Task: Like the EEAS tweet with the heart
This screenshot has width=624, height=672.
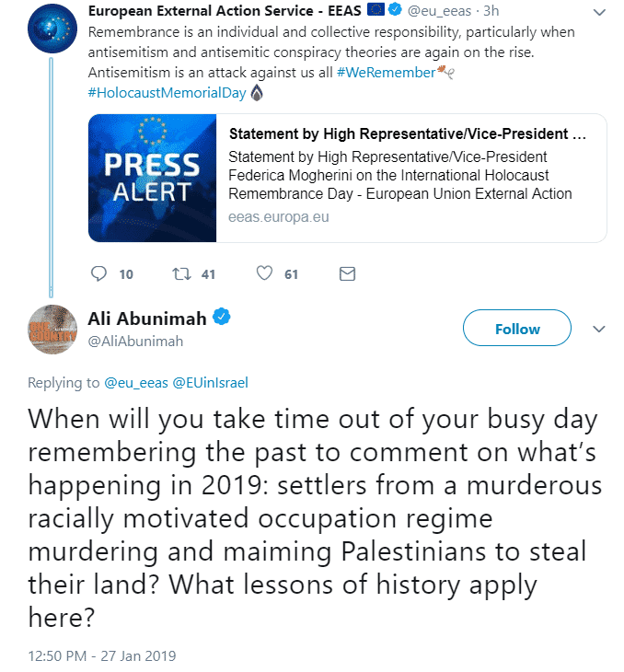Action: tap(264, 273)
